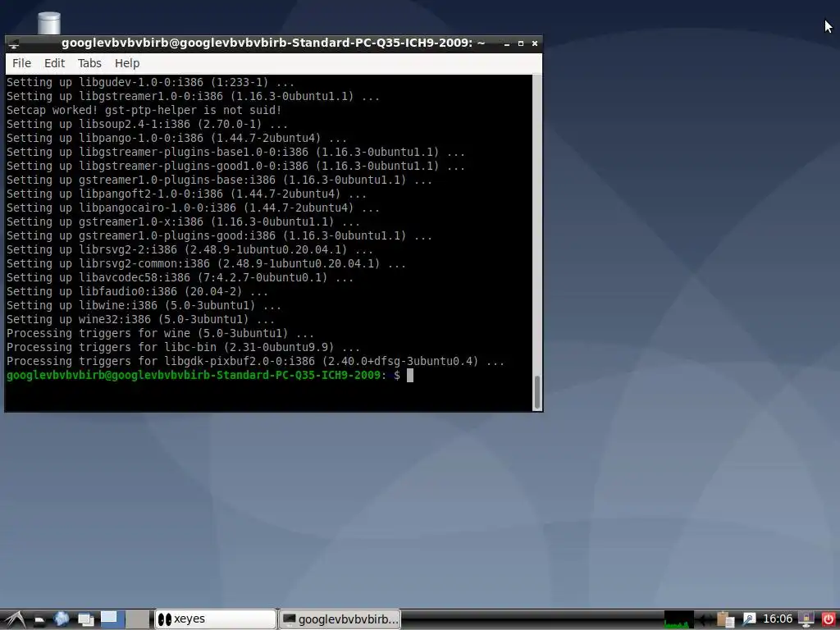Open the CPU usage monitor
This screenshot has height=630, width=840.
[678, 619]
